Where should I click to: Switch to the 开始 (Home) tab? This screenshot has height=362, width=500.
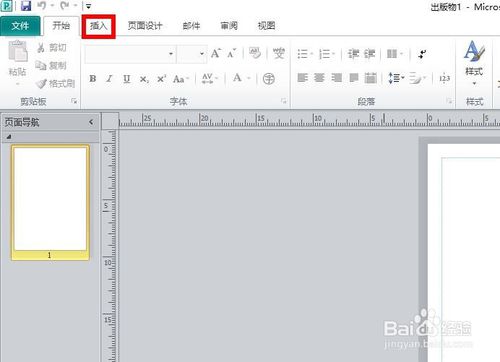(x=61, y=26)
